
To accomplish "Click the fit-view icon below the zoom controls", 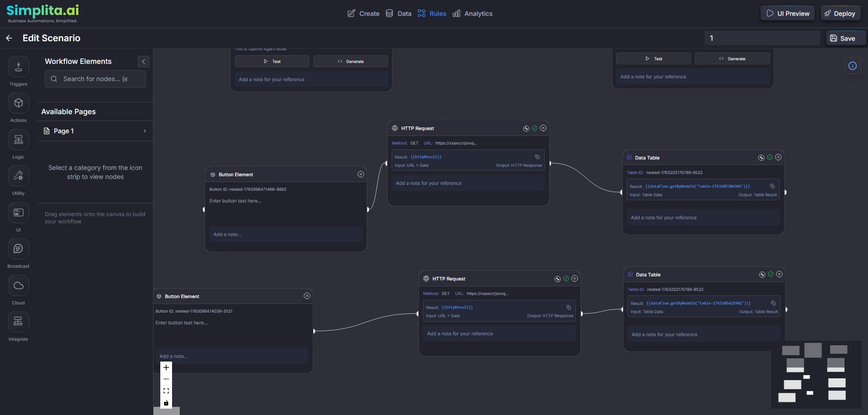I will pos(166,391).
